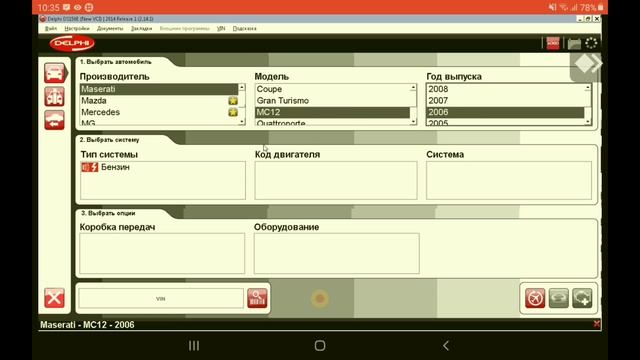Click the 1. Выбрать автомобиль tab header
The width and height of the screenshot is (640, 360).
click(x=116, y=62)
